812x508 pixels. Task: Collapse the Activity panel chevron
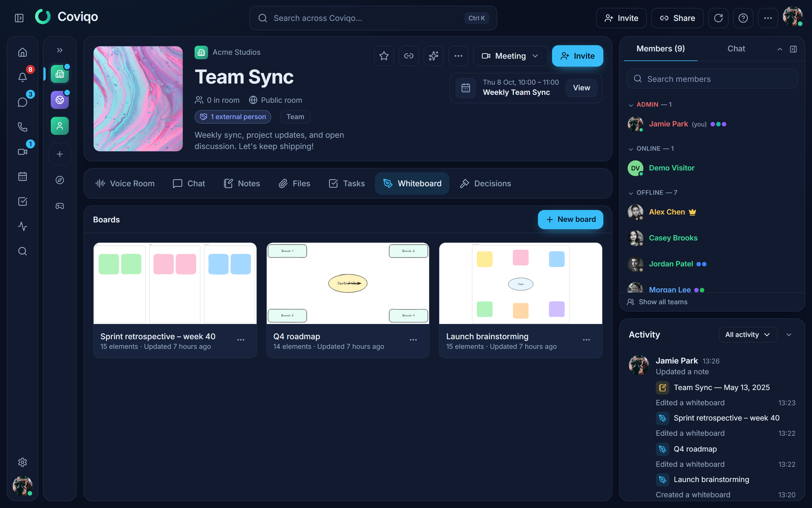coord(789,335)
